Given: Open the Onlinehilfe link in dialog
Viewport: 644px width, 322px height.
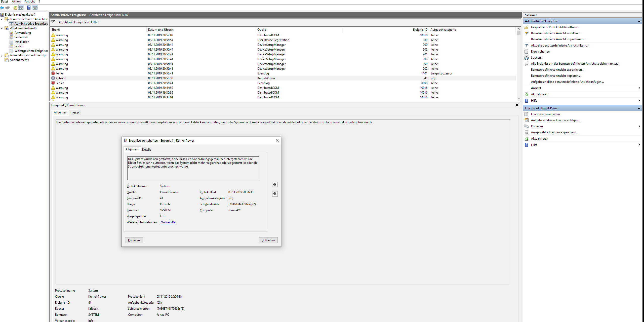Looking at the screenshot, I should point(168,222).
